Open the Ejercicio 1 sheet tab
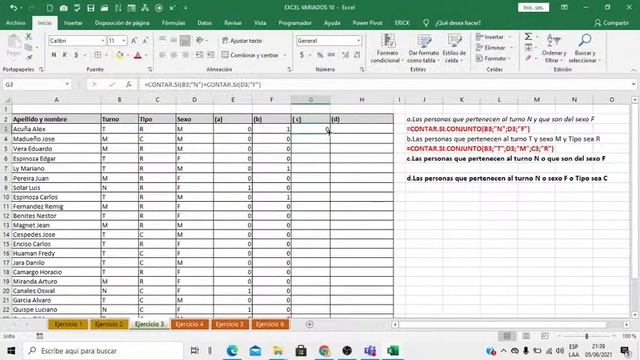The width and height of the screenshot is (640, 360). 68,324
